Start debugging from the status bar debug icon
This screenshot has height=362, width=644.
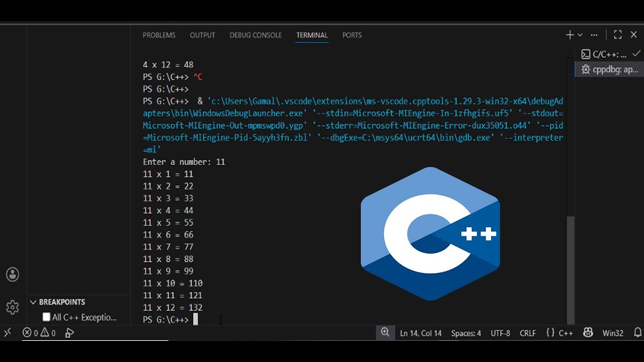pyautogui.click(x=70, y=333)
